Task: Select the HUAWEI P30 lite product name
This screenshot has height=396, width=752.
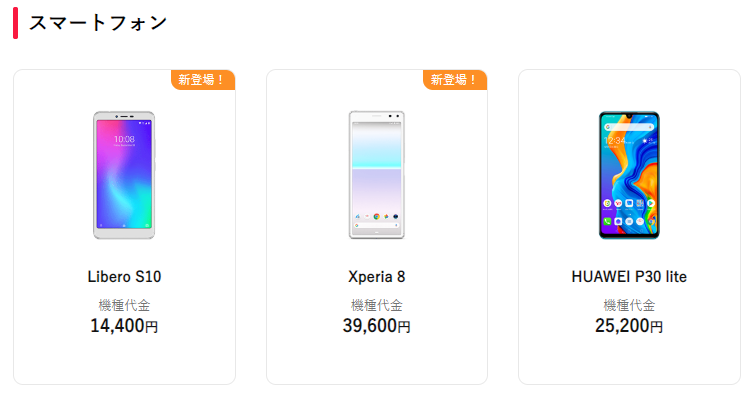Action: [629, 277]
